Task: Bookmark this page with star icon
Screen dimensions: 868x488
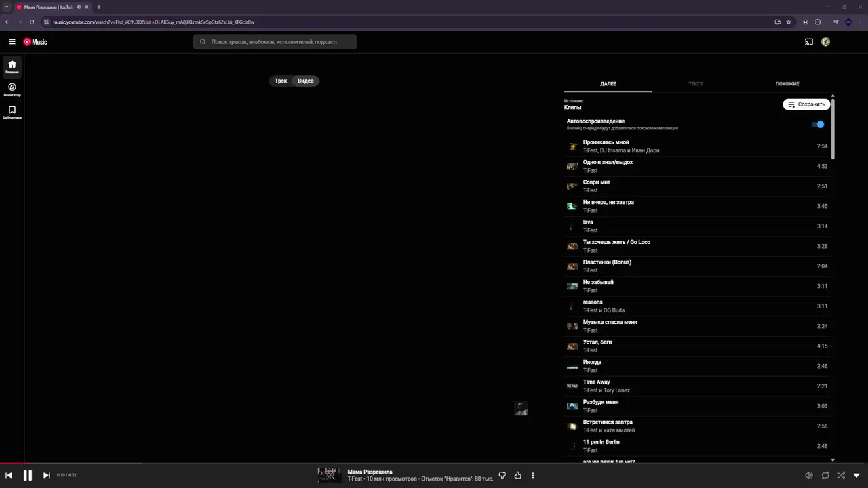Action: pyautogui.click(x=789, y=22)
